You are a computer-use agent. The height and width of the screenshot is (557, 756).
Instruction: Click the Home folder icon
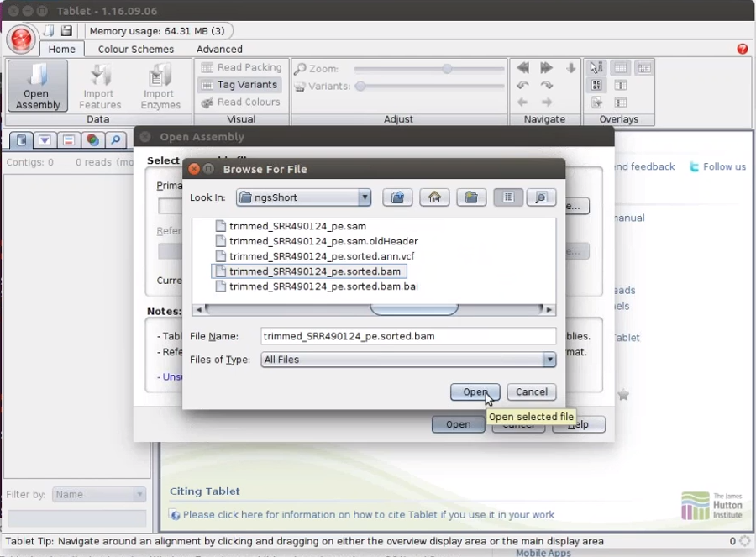click(x=434, y=197)
